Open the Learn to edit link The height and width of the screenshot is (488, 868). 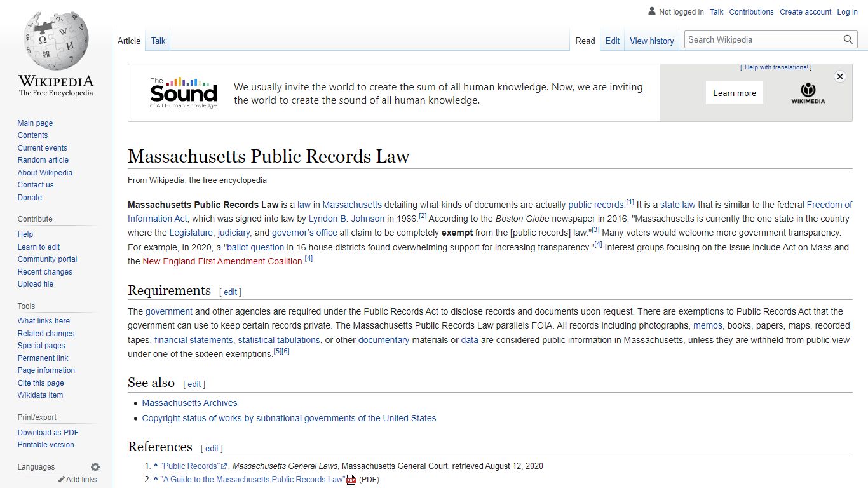39,247
